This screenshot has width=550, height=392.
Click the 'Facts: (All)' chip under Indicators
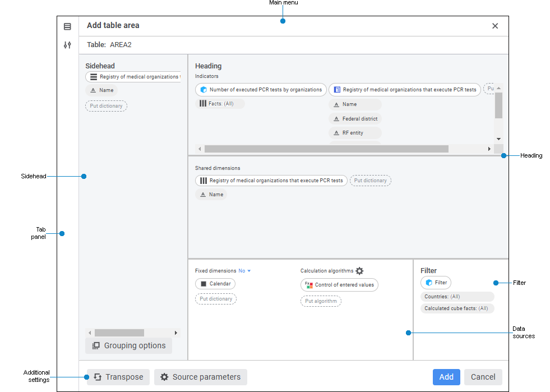220,104
